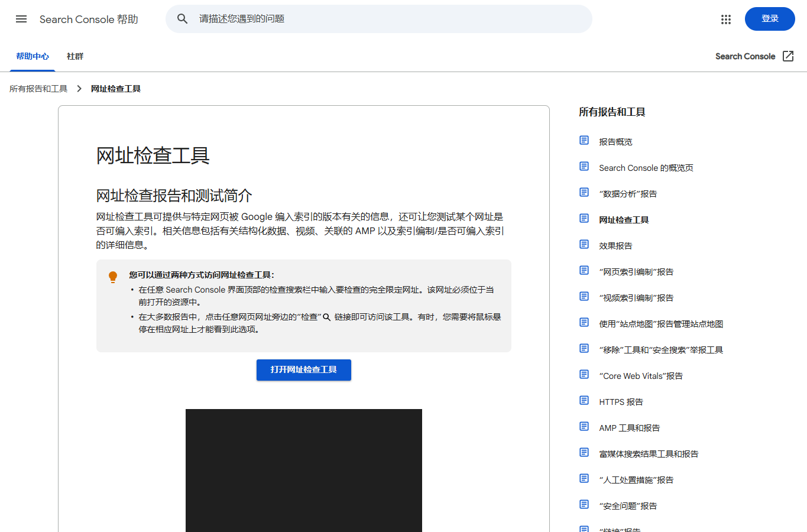Switch to the 帮助中心 tab
Viewport: 807px width, 532px height.
pos(33,57)
